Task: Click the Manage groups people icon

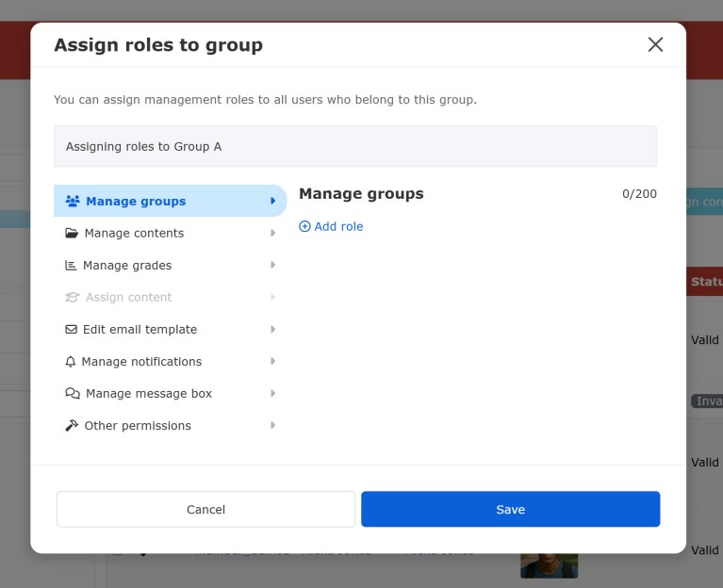Action: click(x=73, y=202)
